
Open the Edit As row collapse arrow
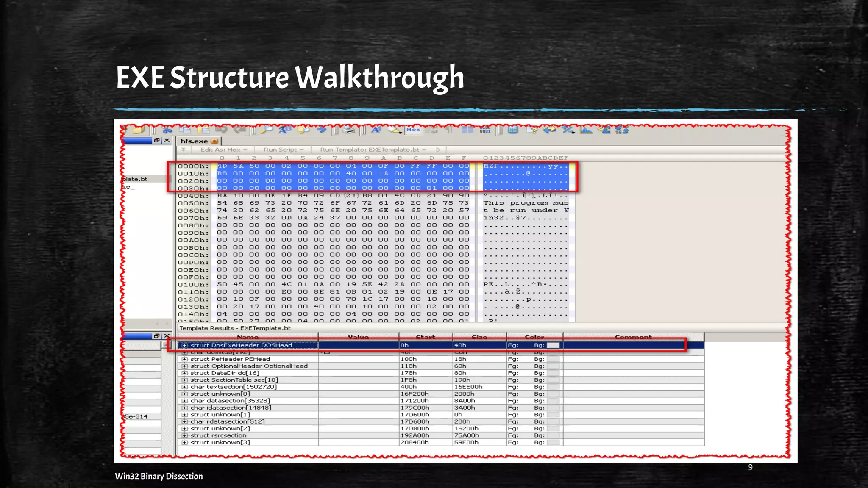click(184, 150)
